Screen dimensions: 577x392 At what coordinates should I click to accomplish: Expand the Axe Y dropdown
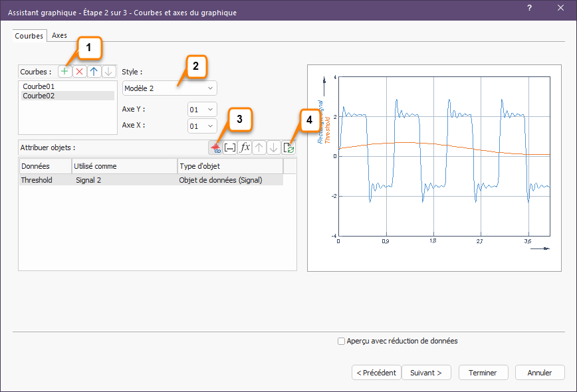[x=202, y=109]
